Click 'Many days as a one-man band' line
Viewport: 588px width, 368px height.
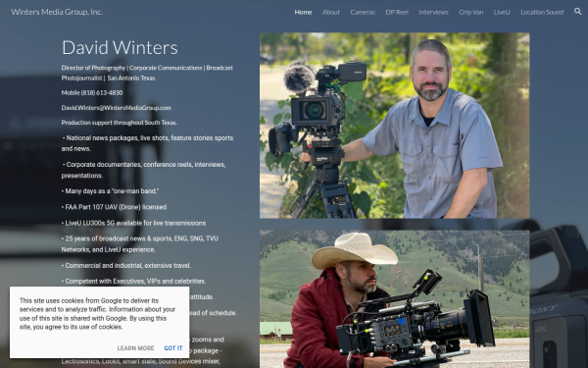[x=110, y=191]
